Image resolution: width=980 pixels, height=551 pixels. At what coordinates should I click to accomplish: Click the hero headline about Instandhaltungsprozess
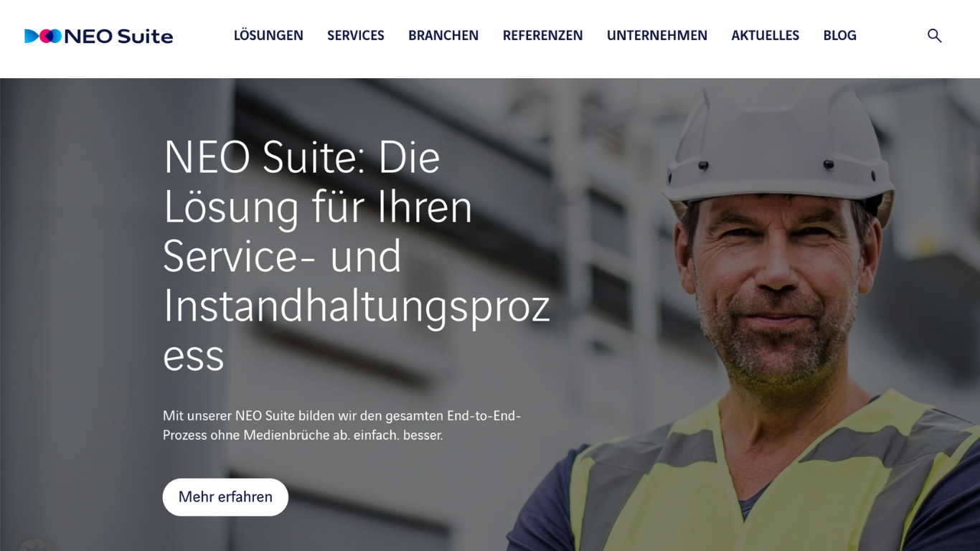click(x=357, y=255)
